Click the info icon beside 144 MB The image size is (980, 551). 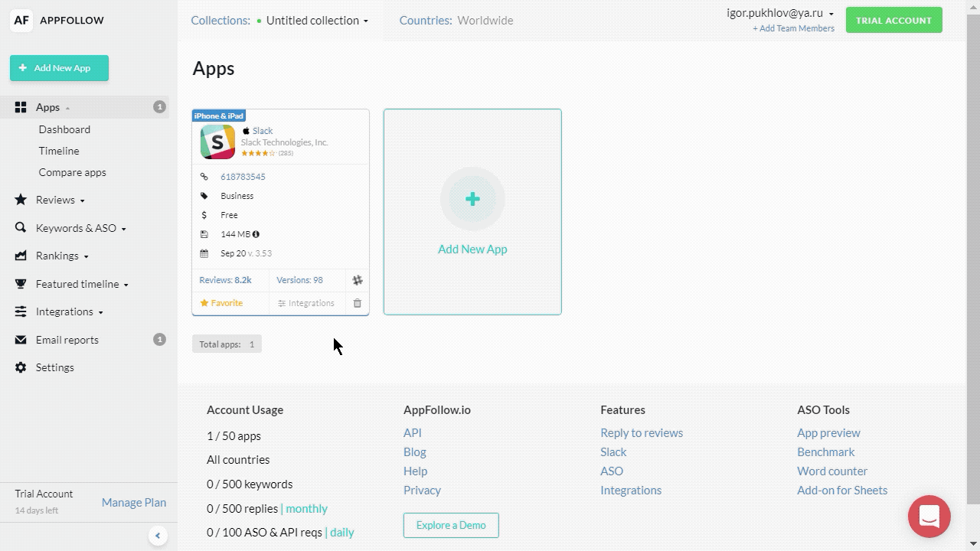point(256,234)
